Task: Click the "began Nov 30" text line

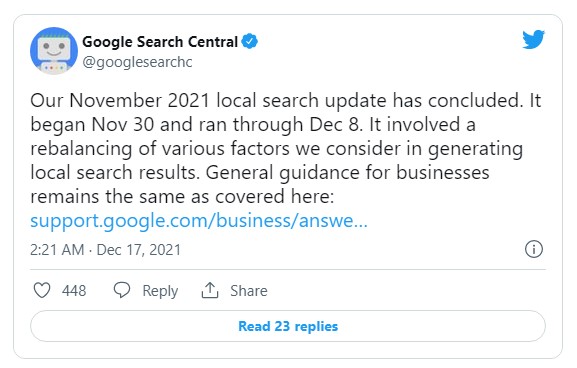Action: [x=253, y=125]
